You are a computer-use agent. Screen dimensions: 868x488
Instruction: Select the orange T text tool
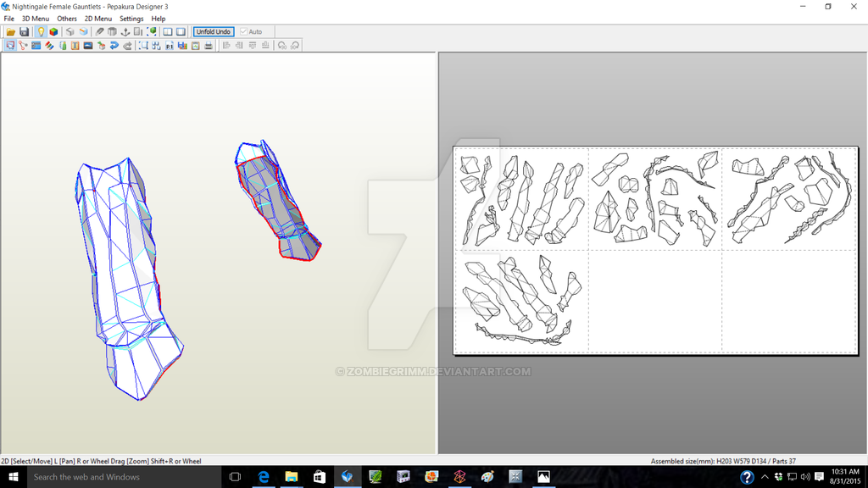[x=75, y=46]
